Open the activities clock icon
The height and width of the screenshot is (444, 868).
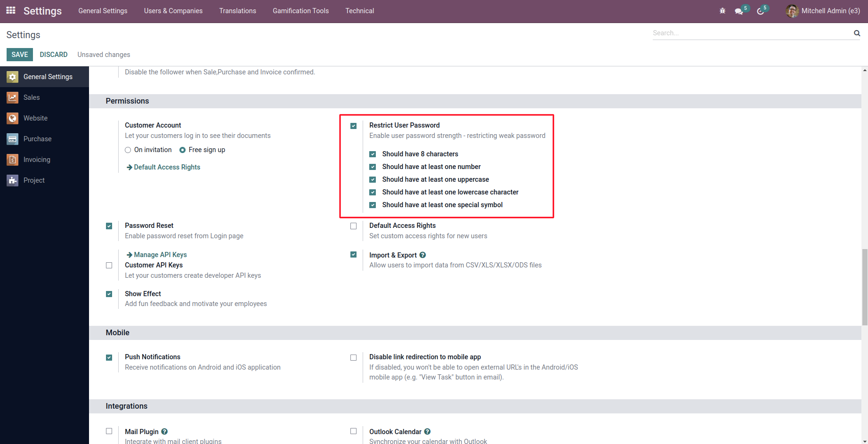point(760,11)
